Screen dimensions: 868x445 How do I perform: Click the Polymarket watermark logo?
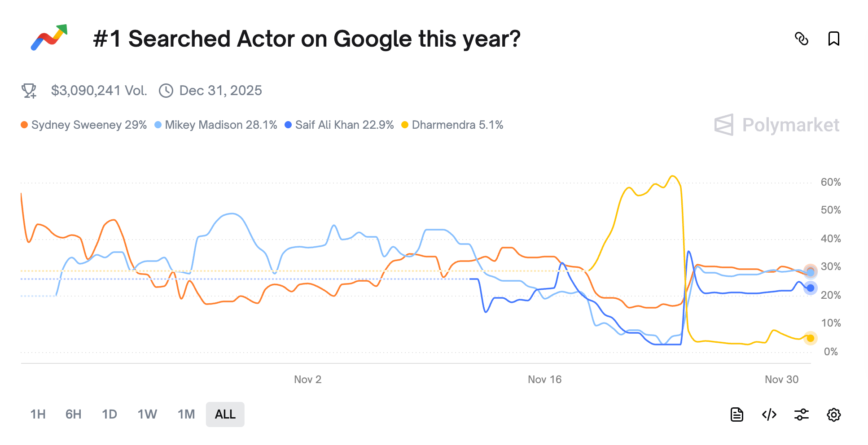click(776, 125)
